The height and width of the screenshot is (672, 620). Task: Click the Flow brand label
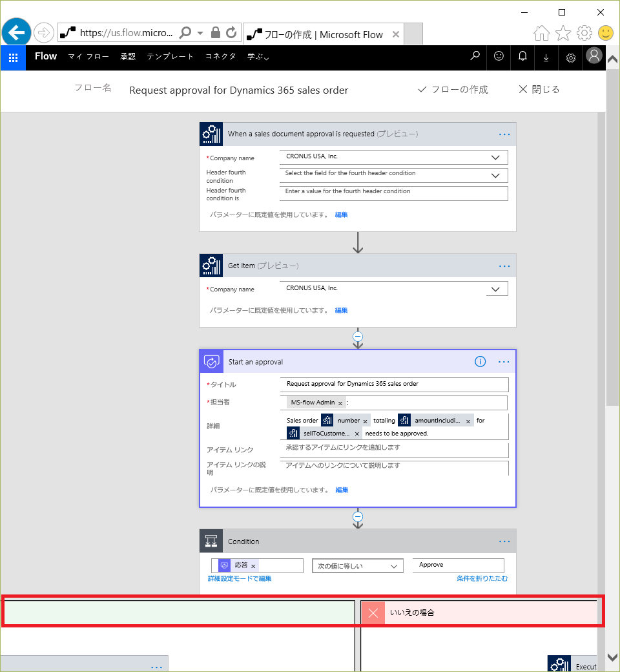coord(46,56)
